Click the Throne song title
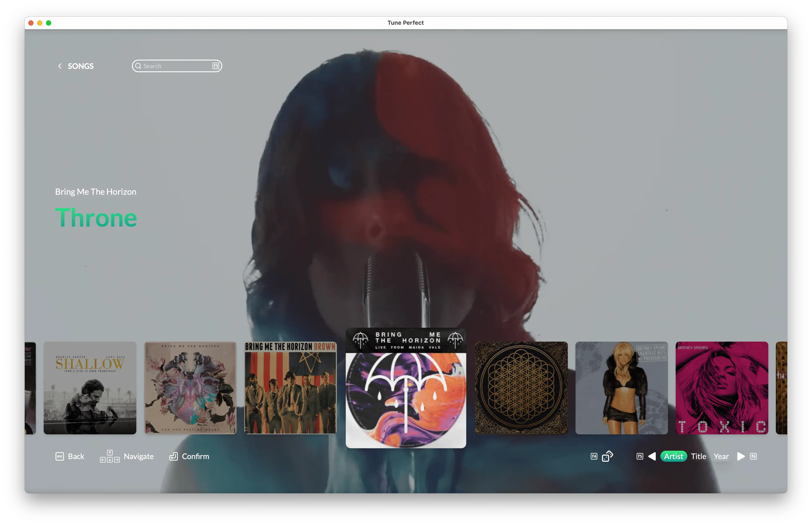This screenshot has height=526, width=812. (96, 218)
